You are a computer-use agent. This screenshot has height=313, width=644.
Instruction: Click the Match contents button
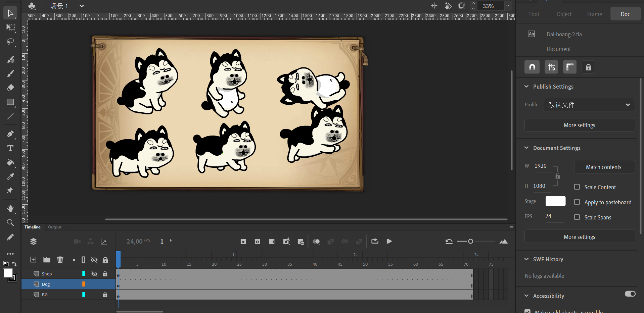pos(604,167)
